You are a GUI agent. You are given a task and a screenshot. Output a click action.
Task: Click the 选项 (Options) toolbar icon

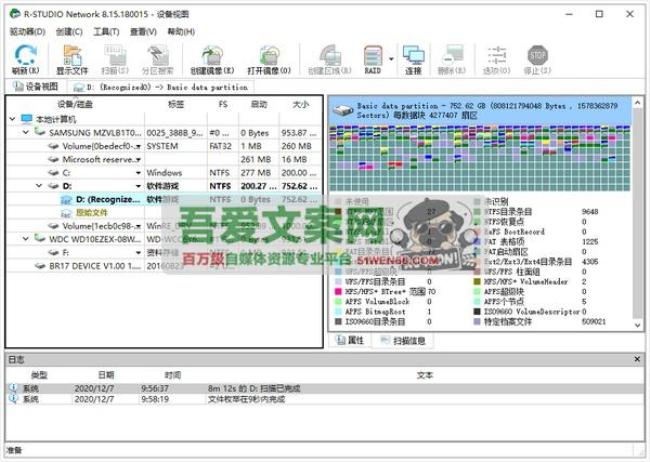coord(496,59)
